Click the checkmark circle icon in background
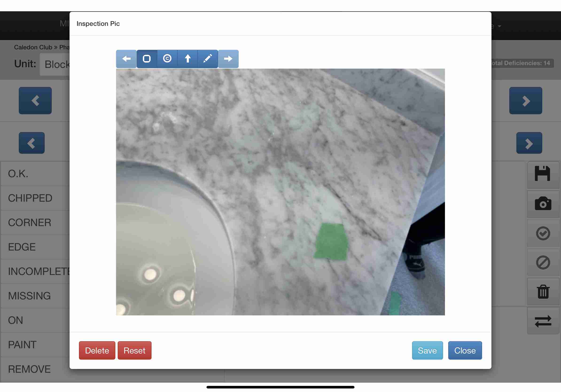Viewport: 561px width, 392px height. [543, 233]
